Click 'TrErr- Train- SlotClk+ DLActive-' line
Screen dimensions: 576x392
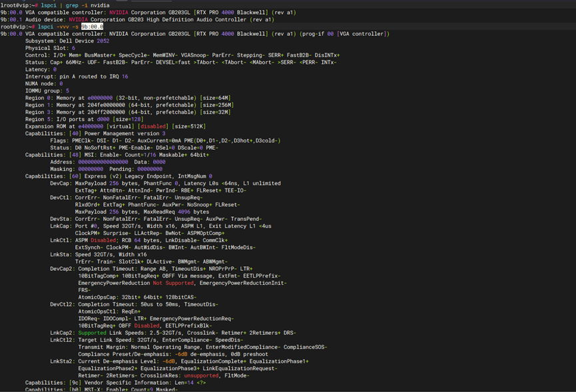pos(151,262)
